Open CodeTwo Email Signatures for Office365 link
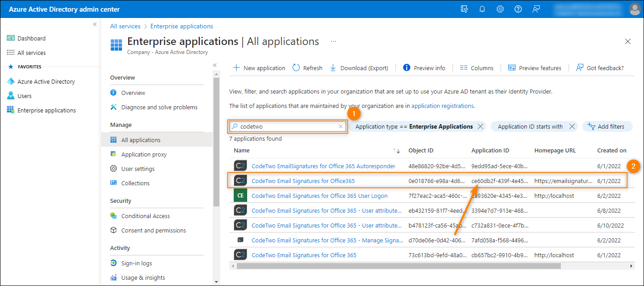This screenshot has width=644, height=286. click(303, 181)
